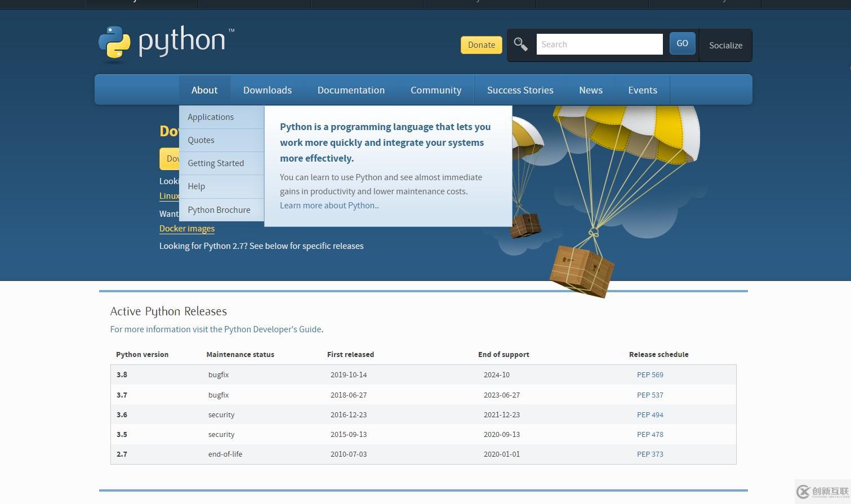Open the PEP 373 release schedule

tap(650, 454)
